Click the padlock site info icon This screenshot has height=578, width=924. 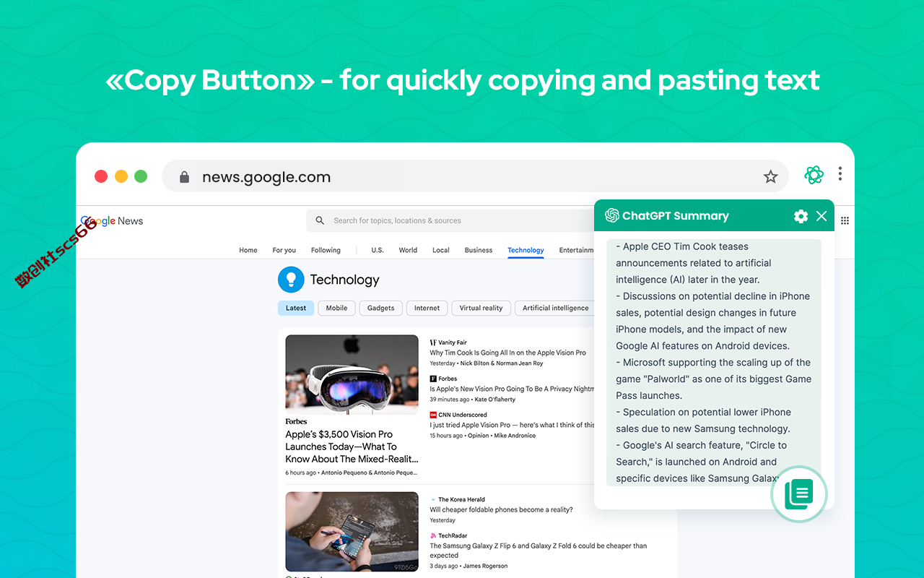click(x=184, y=177)
